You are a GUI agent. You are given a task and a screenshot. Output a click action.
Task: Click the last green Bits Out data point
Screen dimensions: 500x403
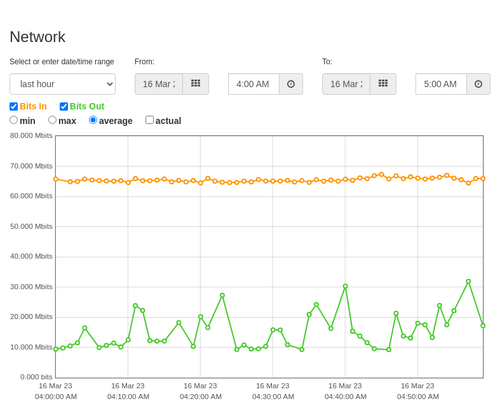coord(483,326)
